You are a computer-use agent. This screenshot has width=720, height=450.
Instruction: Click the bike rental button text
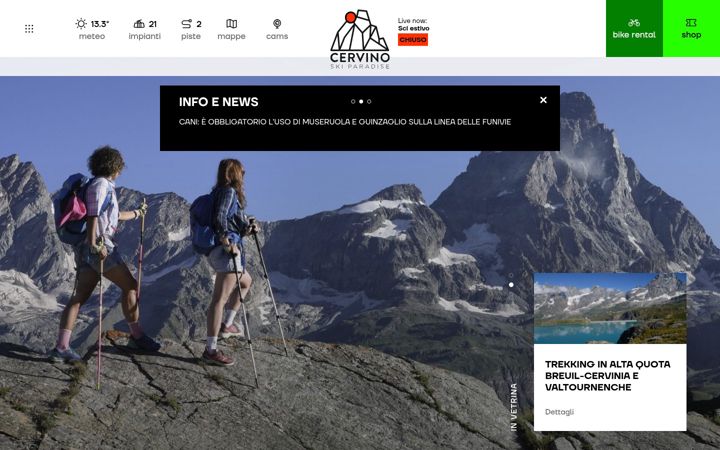click(634, 35)
